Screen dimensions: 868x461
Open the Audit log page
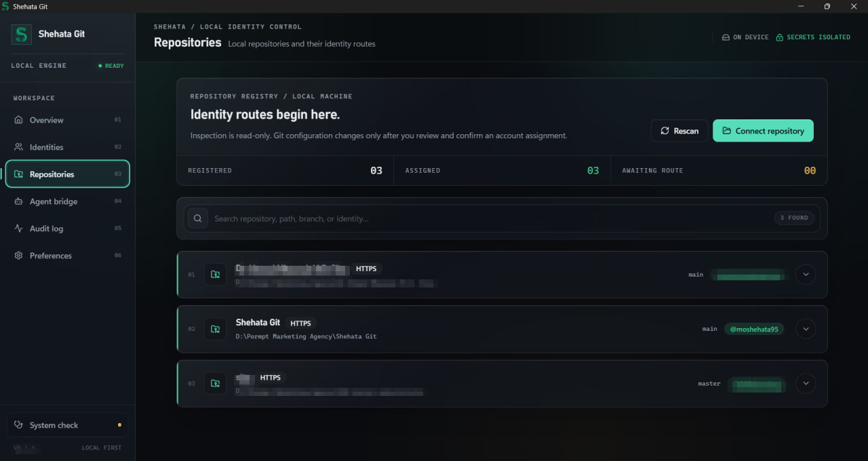click(x=67, y=228)
